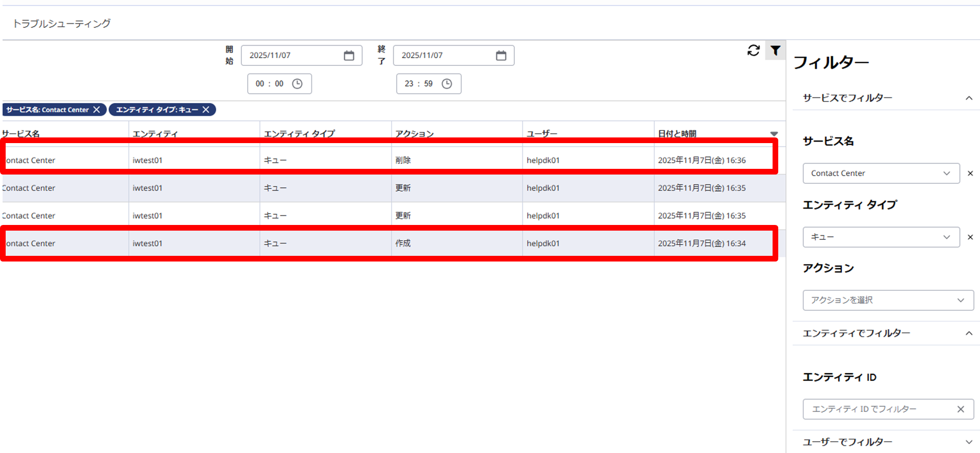The width and height of the screenshot is (980, 453).
Task: Sort by the 日付と時間 column header
Action: pos(677,134)
